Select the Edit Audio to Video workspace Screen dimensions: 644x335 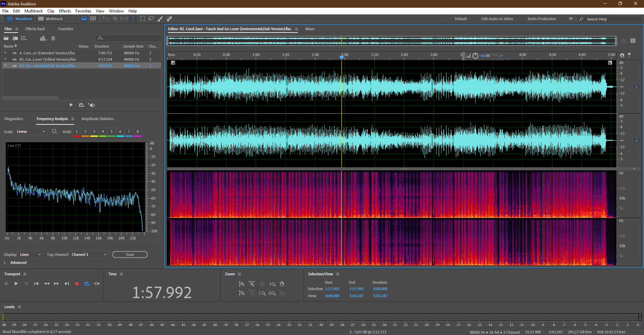point(497,19)
